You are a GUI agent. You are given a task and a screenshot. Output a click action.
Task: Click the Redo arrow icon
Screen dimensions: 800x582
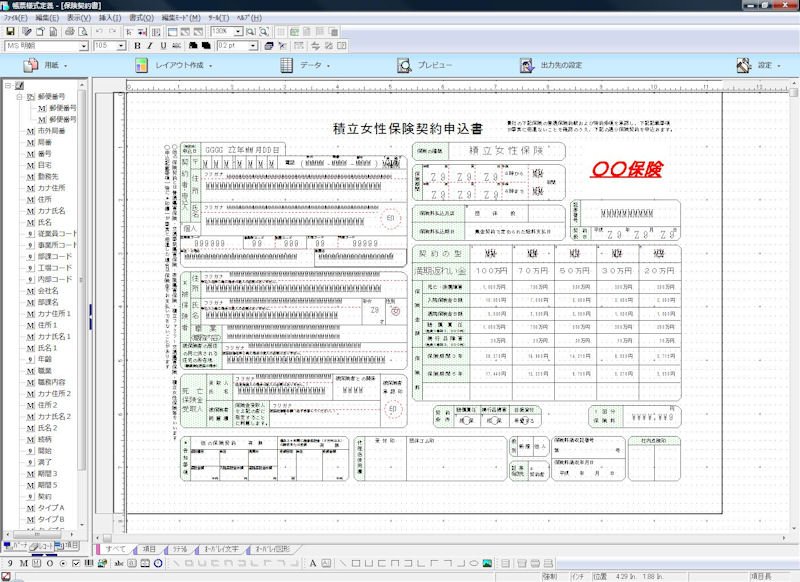pyautogui.click(x=112, y=32)
